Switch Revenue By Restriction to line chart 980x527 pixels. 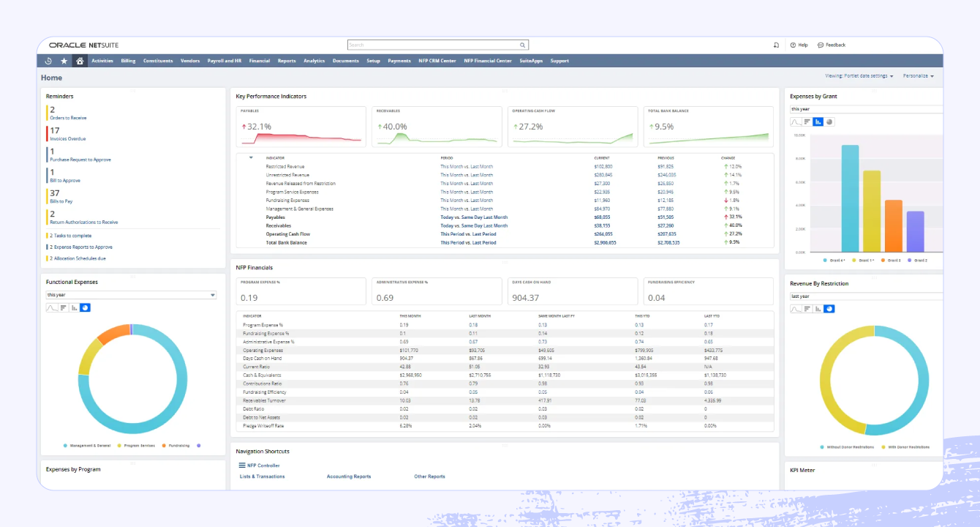[x=796, y=309]
